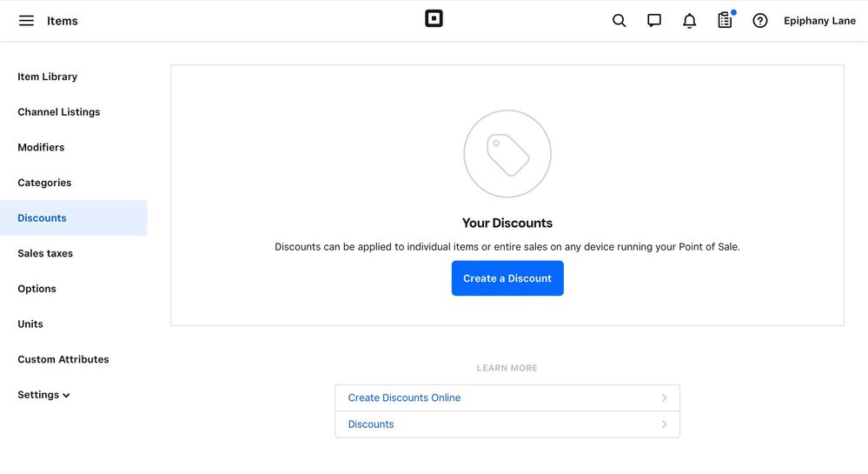
Task: Open Categories in the sidebar
Action: click(x=44, y=183)
